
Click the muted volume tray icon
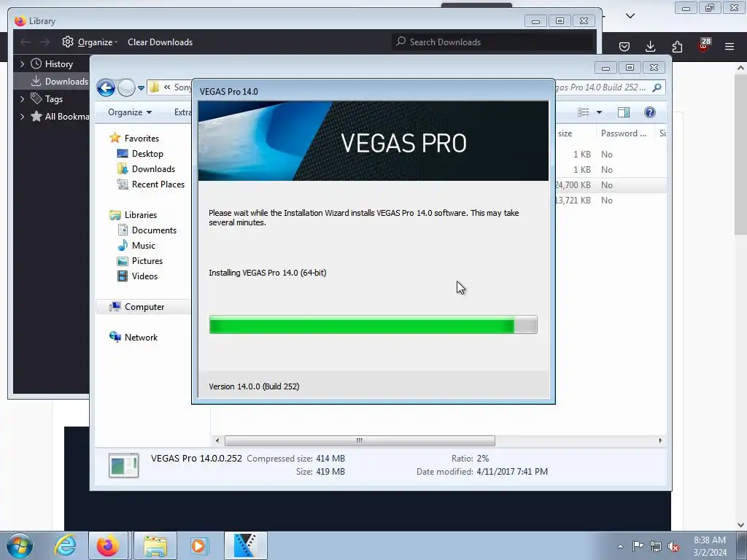(x=673, y=546)
